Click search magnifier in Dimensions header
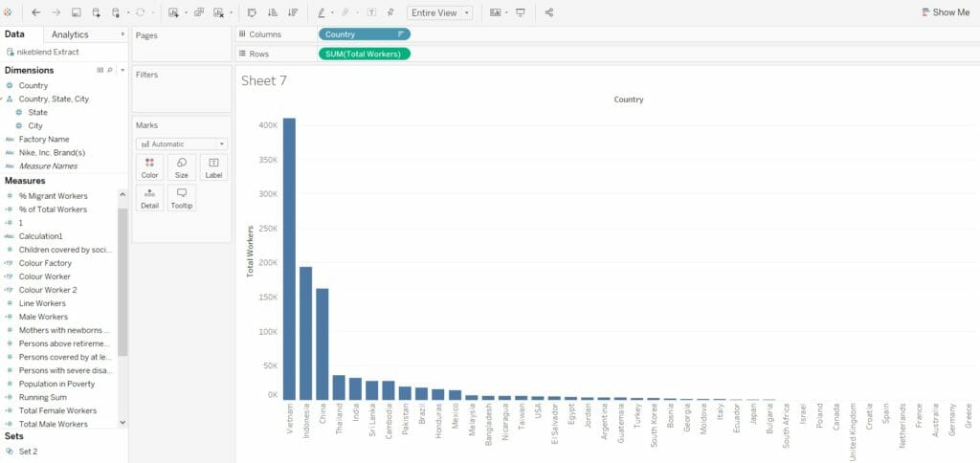Image resolution: width=980 pixels, height=463 pixels. (109, 70)
